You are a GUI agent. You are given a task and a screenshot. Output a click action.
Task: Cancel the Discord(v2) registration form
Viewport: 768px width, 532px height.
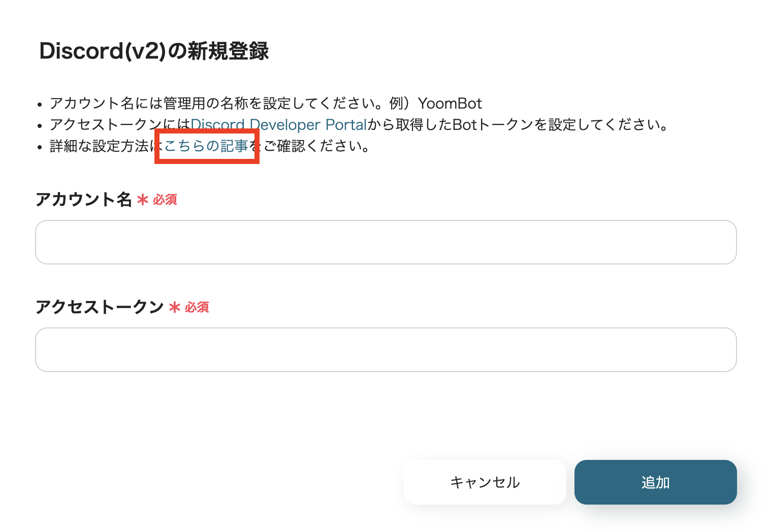click(484, 482)
